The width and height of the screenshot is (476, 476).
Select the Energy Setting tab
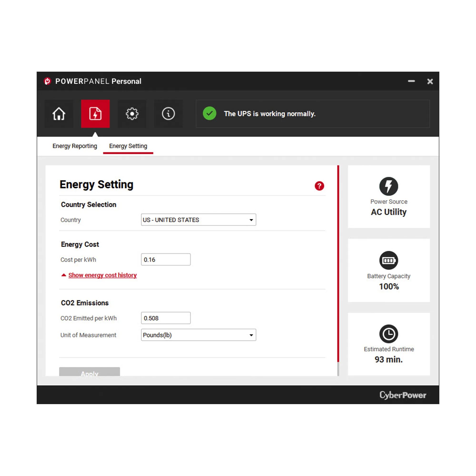128,146
